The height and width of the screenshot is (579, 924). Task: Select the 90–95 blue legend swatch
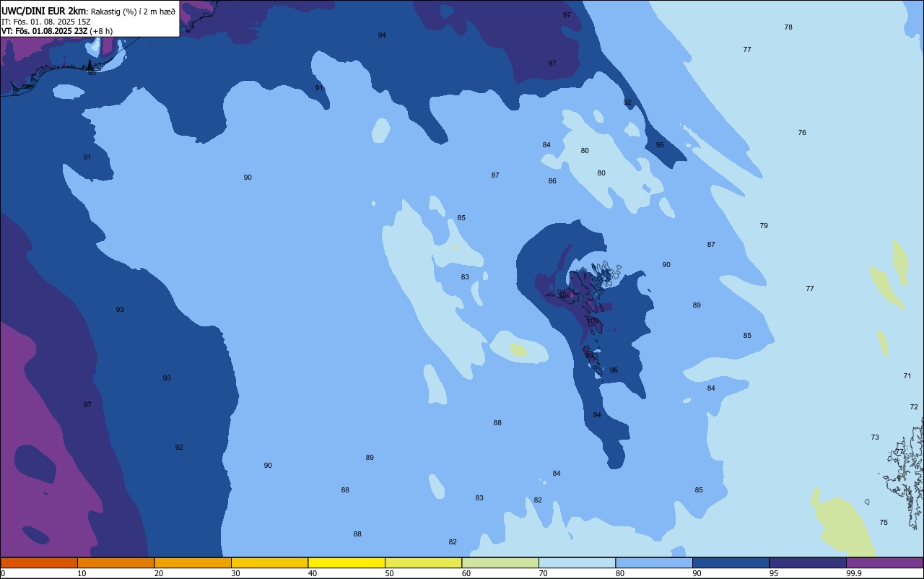(731, 562)
